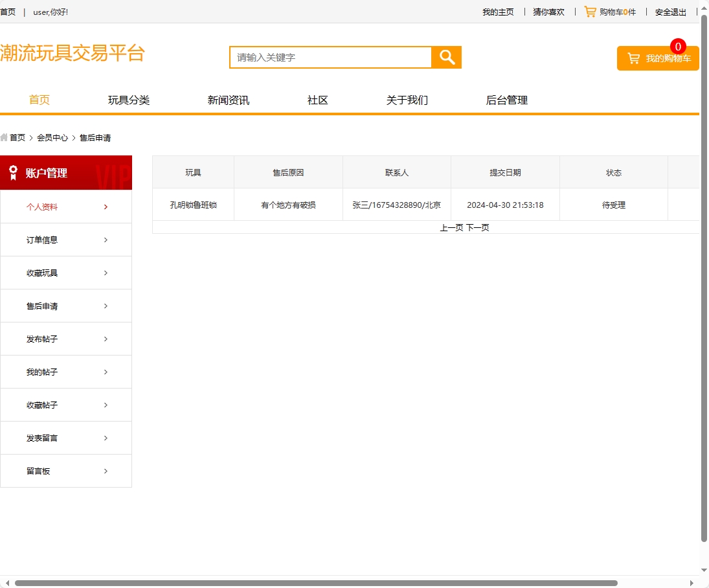Click the home icon in the breadcrumb

point(5,137)
